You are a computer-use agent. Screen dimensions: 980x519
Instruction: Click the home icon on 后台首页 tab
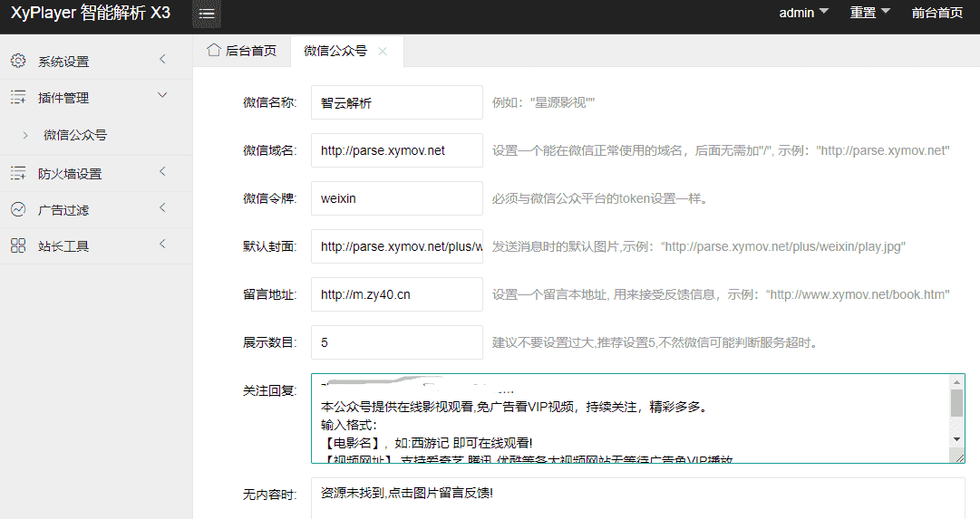214,50
